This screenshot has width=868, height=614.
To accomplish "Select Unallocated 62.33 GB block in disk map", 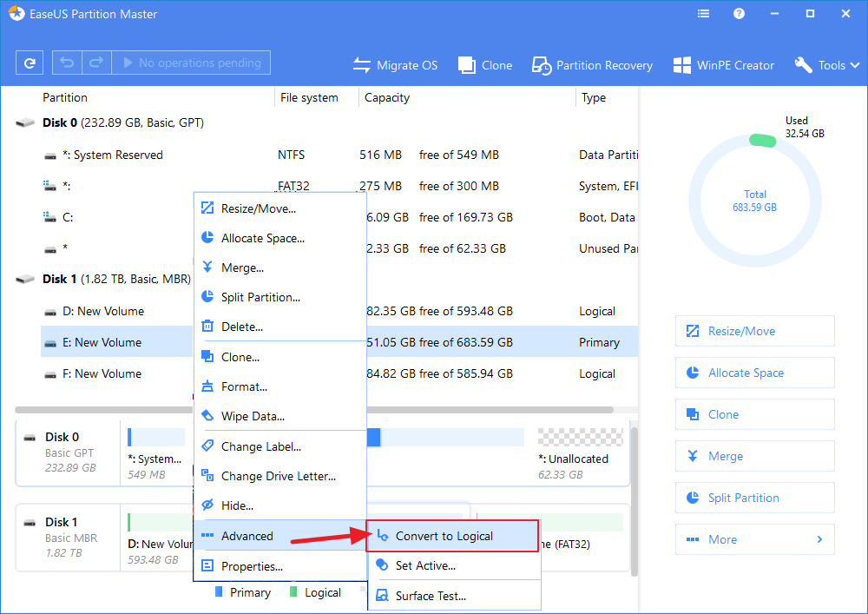I will tap(580, 452).
